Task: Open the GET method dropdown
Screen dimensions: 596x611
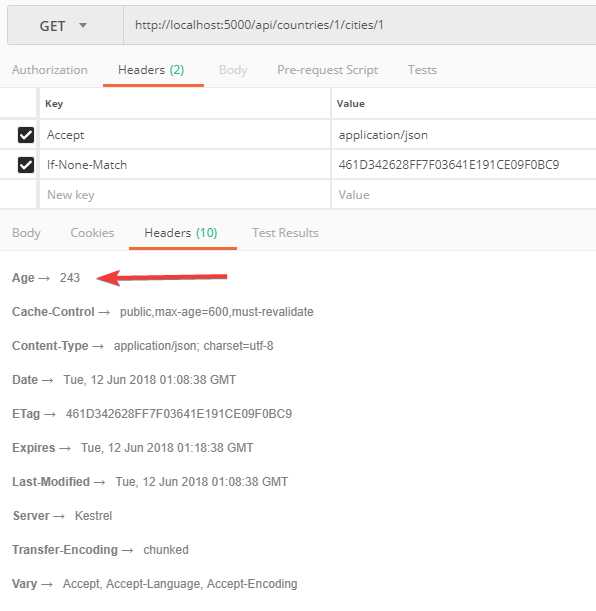Action: [x=65, y=26]
